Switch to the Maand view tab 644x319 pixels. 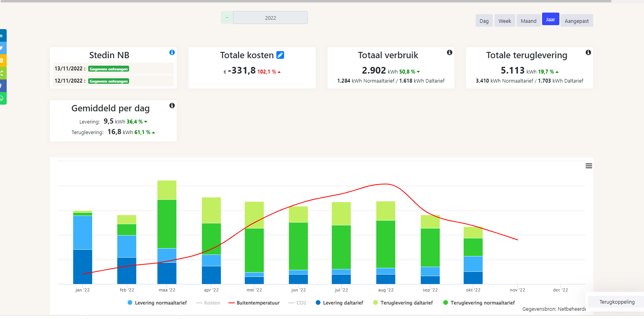click(528, 21)
